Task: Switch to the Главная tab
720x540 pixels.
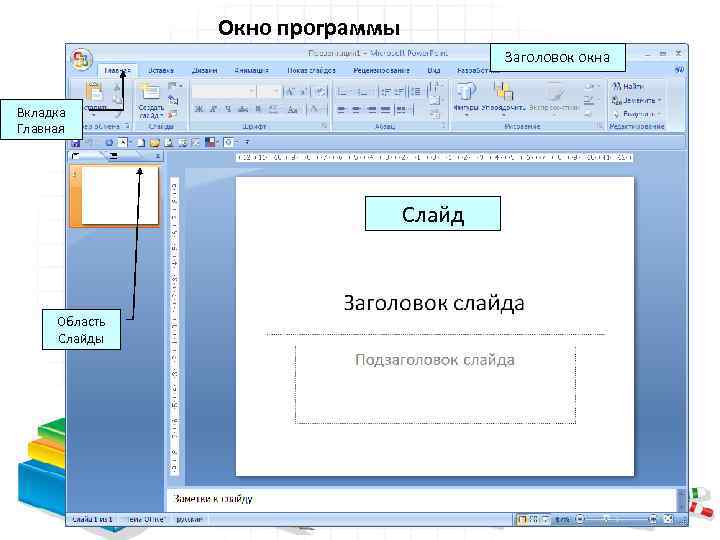Action: pyautogui.click(x=117, y=70)
